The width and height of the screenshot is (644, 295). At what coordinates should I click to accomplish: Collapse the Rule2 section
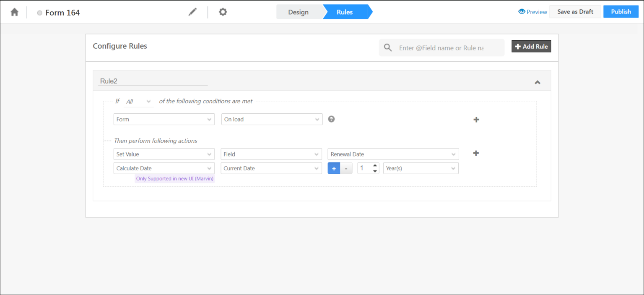click(538, 82)
